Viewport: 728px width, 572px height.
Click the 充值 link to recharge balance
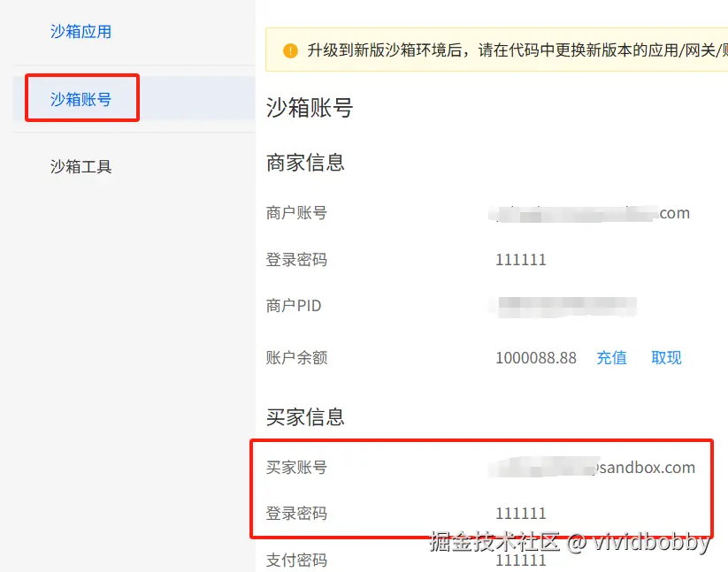click(612, 358)
